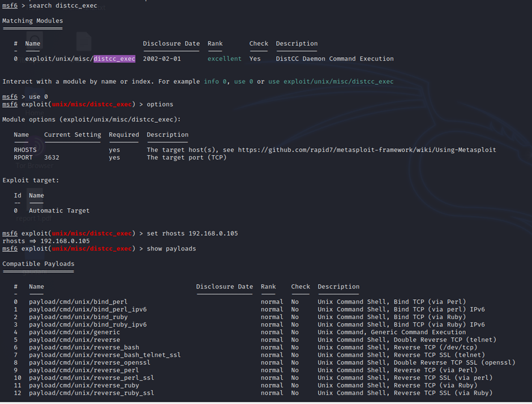This screenshot has width=532, height=404.
Task: Click the 'options' command text
Action: click(160, 104)
